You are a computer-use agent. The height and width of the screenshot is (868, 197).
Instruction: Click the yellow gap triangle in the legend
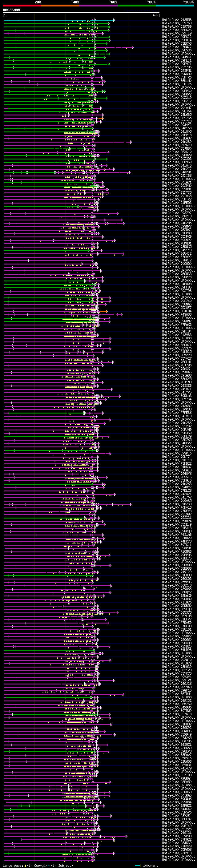[25, 865]
